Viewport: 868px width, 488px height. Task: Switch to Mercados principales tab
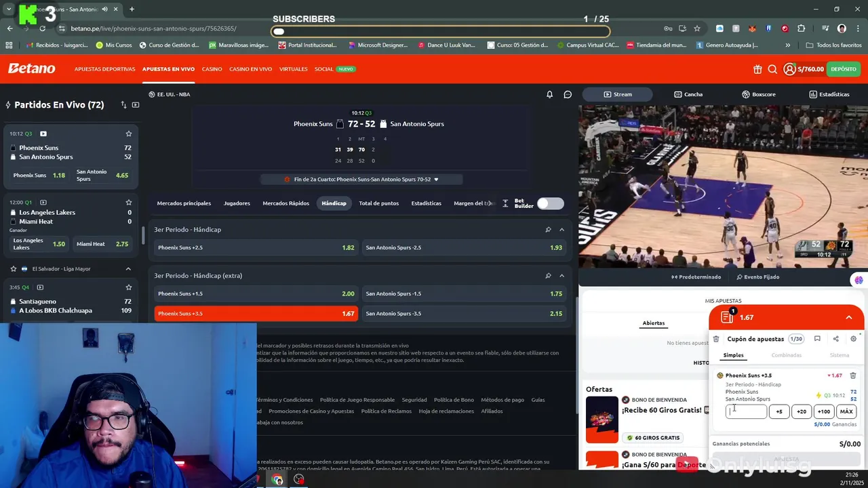(184, 203)
